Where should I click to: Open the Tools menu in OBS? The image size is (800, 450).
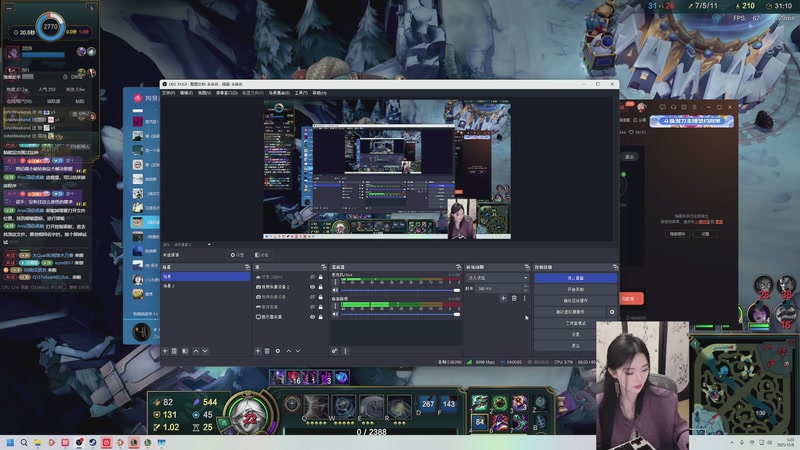coord(301,93)
